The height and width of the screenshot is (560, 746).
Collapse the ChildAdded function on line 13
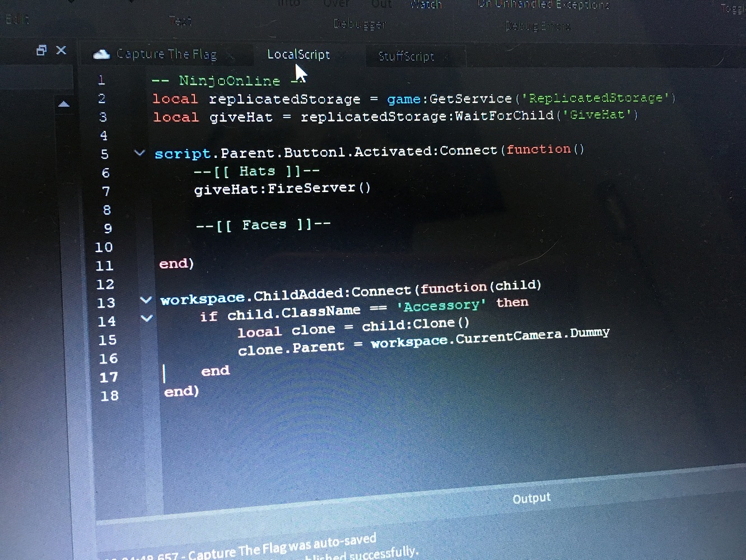146,300
